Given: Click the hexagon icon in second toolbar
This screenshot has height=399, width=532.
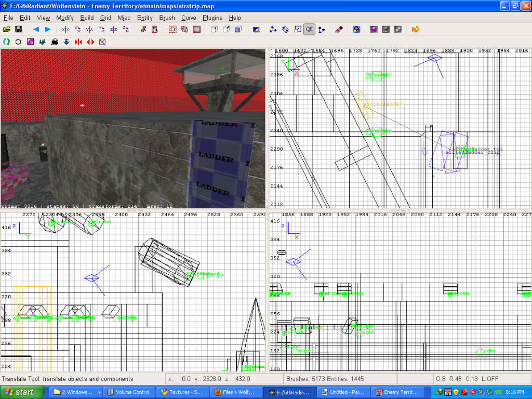Looking at the screenshot, I should (x=19, y=42).
